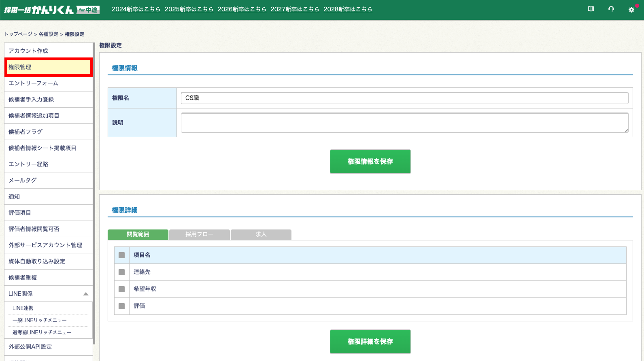Select the 閲覧範囲 tab
This screenshot has height=361, width=644.
pyautogui.click(x=138, y=234)
